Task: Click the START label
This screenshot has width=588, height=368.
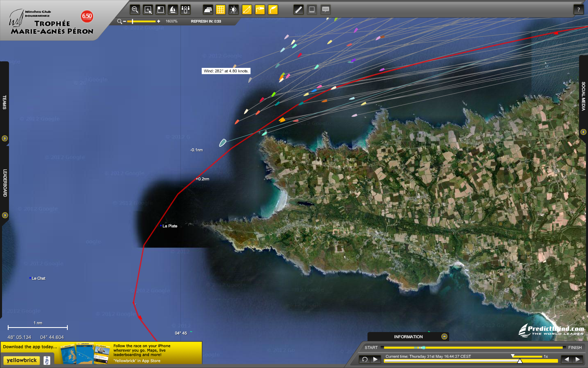Action: click(x=371, y=348)
